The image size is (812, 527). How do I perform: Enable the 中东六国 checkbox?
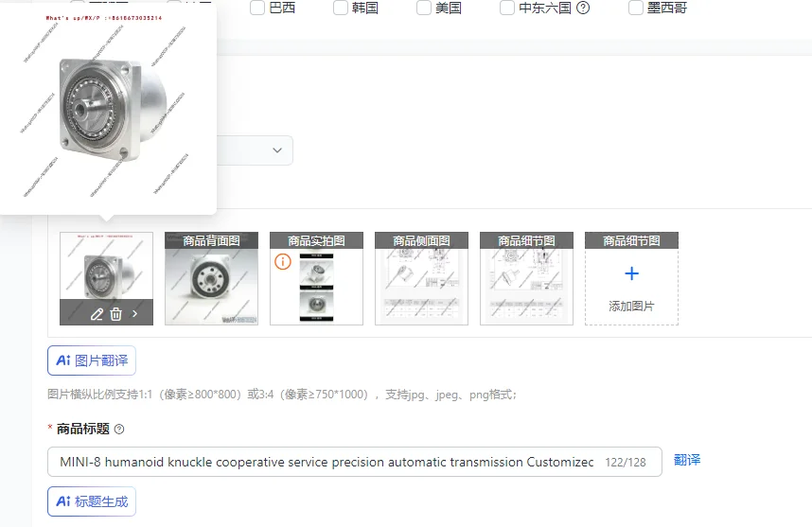507,8
